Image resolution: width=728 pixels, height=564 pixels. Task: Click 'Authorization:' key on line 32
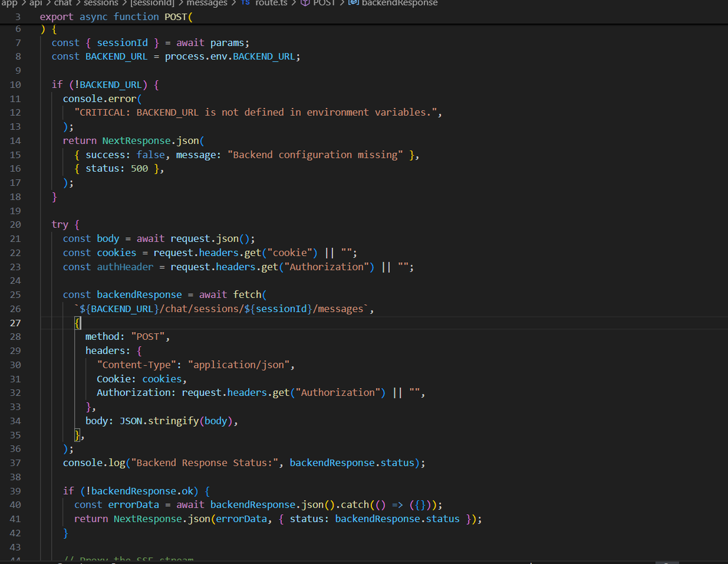click(136, 393)
